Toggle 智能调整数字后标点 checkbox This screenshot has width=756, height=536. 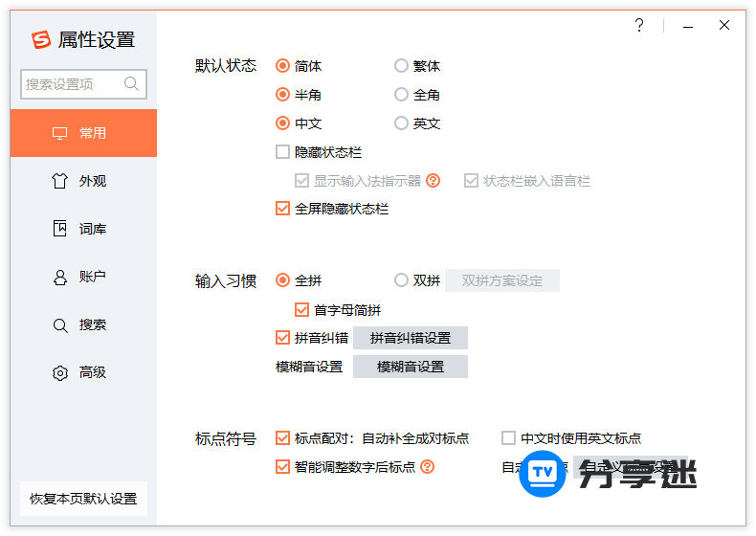(x=282, y=466)
